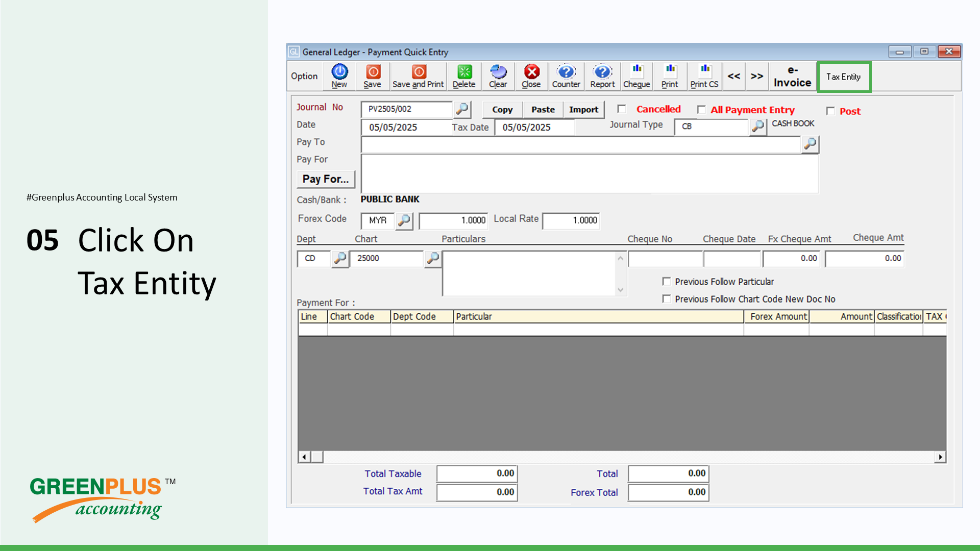Click the Cheque Amt field
Viewport: 980px width, 551px height.
(x=865, y=259)
